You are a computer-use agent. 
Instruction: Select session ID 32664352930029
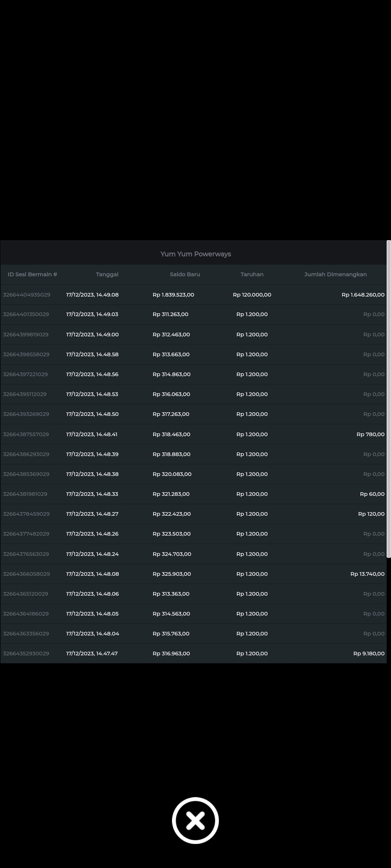[x=26, y=654]
